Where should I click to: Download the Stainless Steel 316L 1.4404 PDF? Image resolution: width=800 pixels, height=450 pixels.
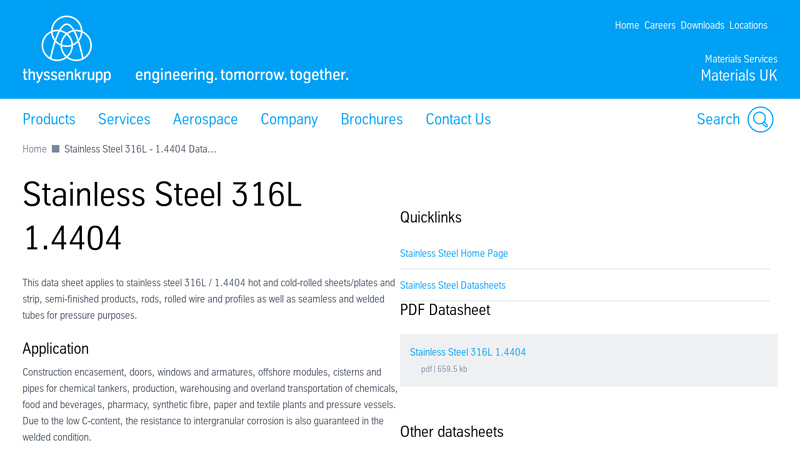coord(467,352)
